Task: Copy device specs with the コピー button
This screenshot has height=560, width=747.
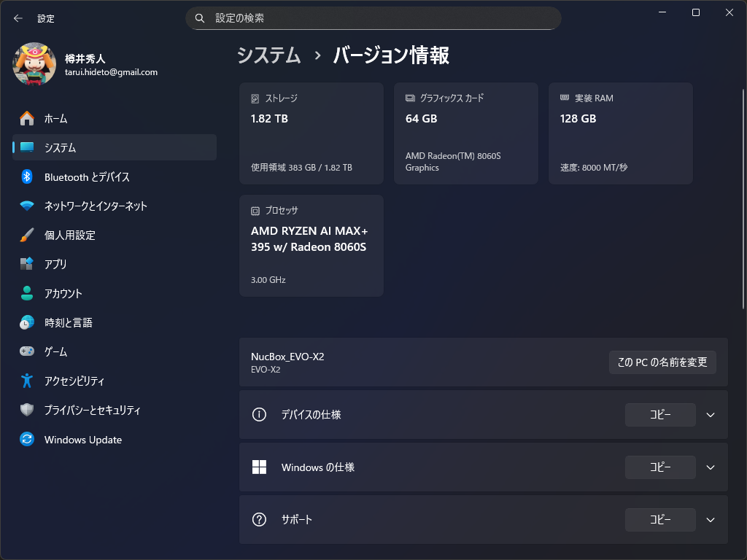Action: point(659,415)
